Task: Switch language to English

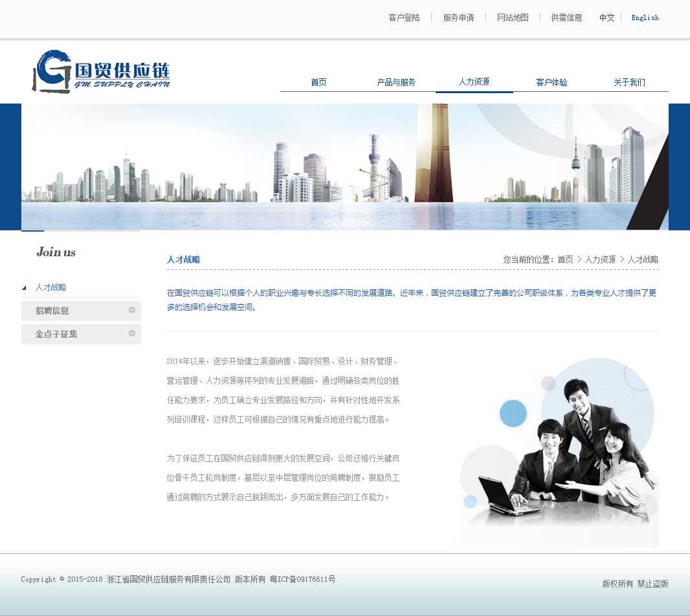Action: pyautogui.click(x=645, y=17)
